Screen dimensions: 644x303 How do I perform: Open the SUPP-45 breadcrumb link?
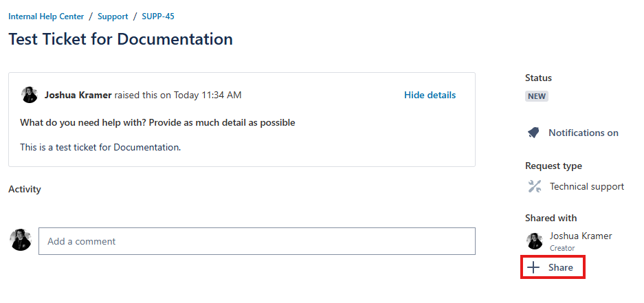(158, 16)
